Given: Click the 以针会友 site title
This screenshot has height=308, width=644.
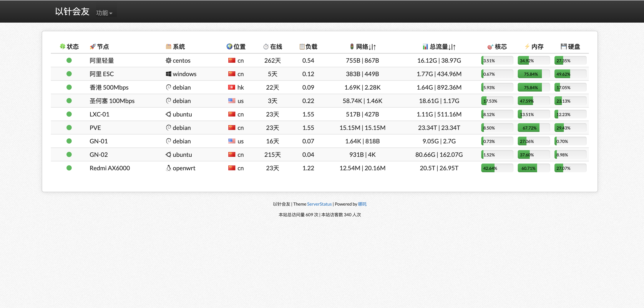Looking at the screenshot, I should coord(72,11).
